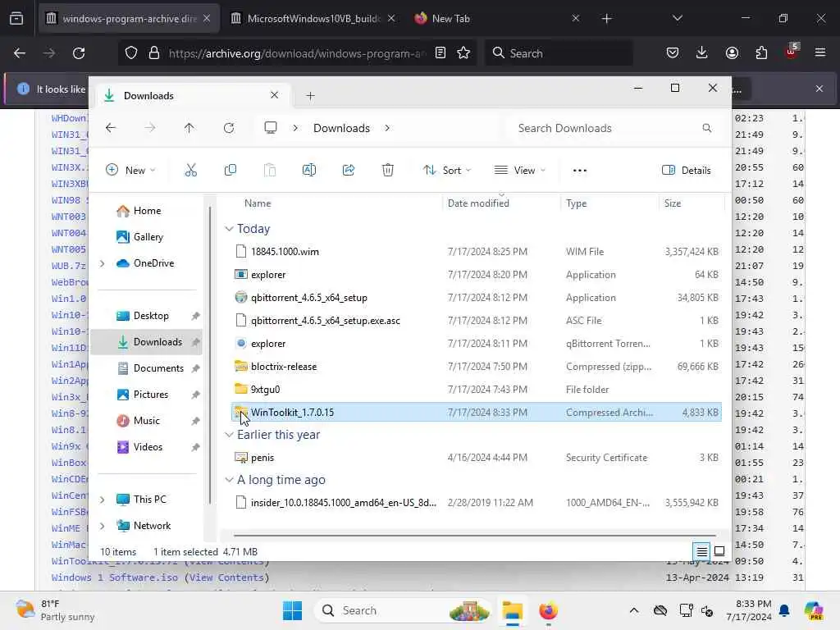The width and height of the screenshot is (840, 630).
Task: Open Firefox list all tabs chevron
Action: [x=677, y=18]
